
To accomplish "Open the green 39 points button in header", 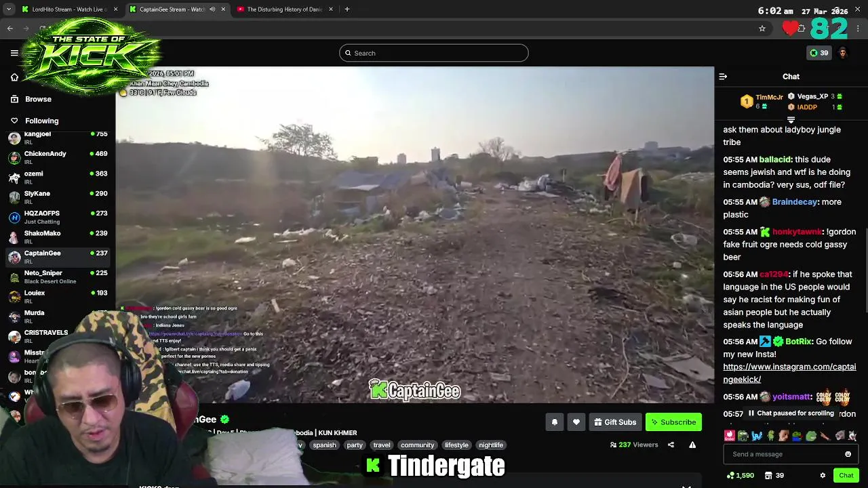I will pos(818,53).
